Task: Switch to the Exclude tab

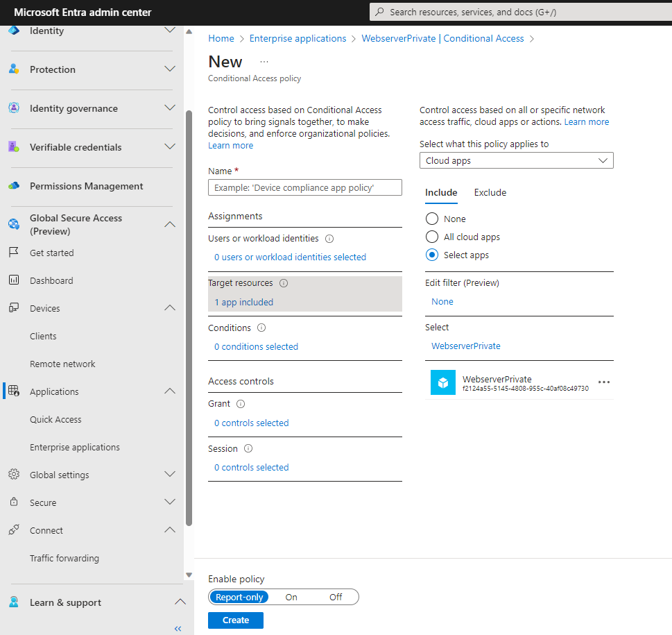Action: tap(490, 193)
